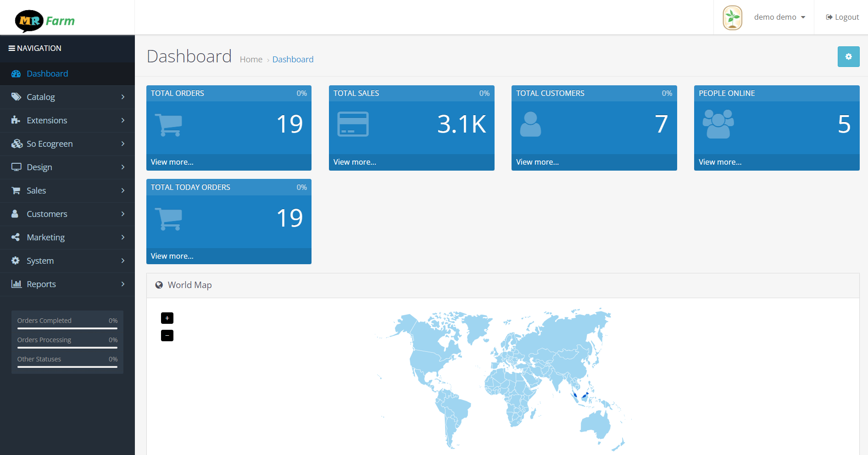The width and height of the screenshot is (868, 455).
Task: Click the demo user avatar image
Action: [732, 17]
